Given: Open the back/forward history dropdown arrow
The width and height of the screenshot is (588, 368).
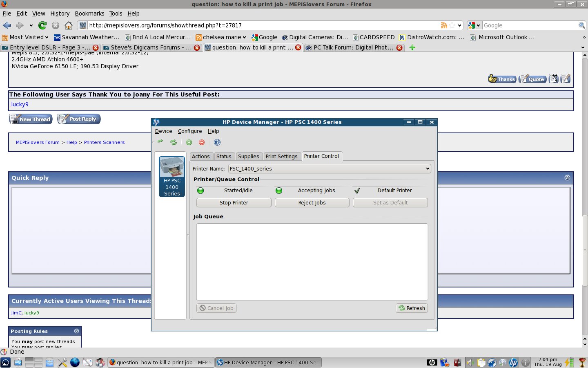Looking at the screenshot, I should point(31,25).
